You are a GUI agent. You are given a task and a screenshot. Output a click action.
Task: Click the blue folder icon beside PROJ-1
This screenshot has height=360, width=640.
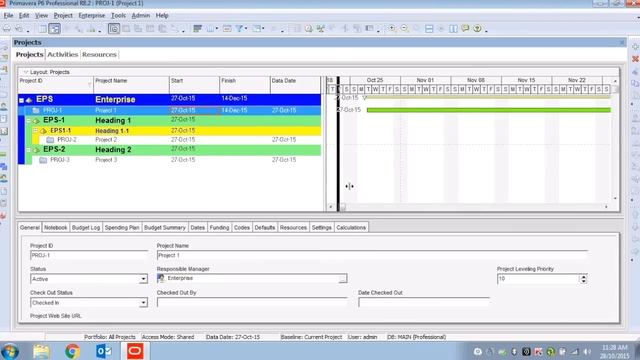36,110
